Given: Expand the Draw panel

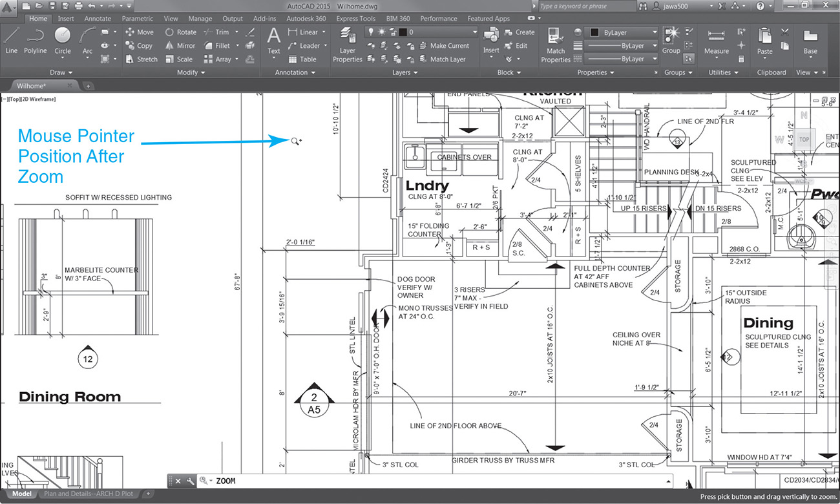Looking at the screenshot, I should point(61,72).
